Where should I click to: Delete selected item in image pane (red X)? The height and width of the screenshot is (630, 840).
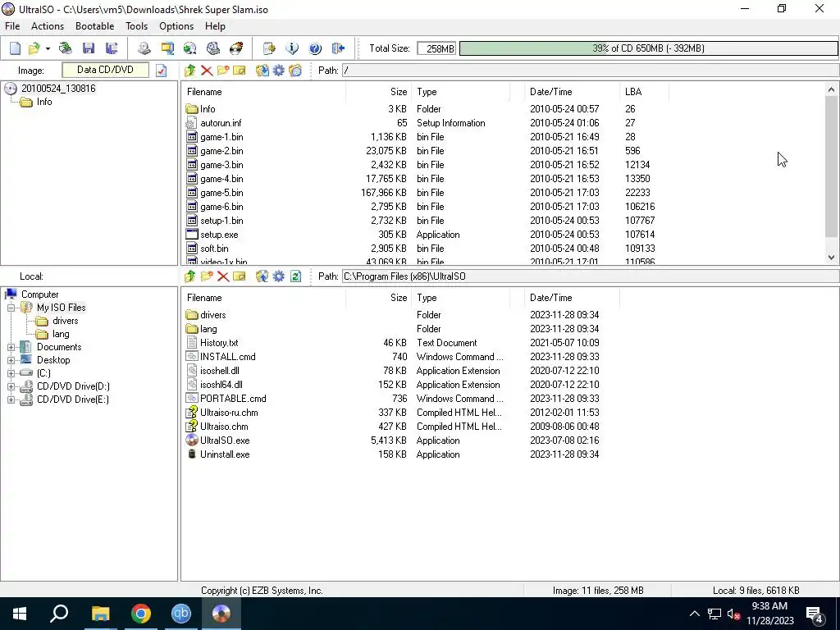tap(206, 71)
